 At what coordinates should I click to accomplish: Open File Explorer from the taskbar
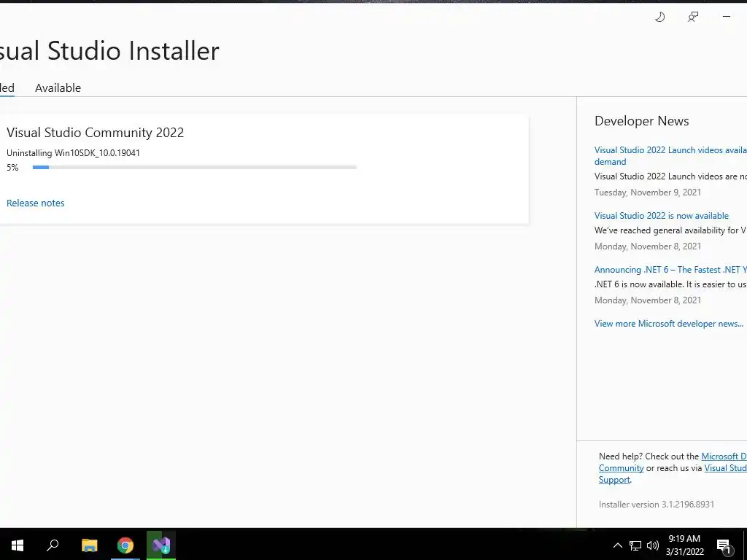pyautogui.click(x=89, y=545)
